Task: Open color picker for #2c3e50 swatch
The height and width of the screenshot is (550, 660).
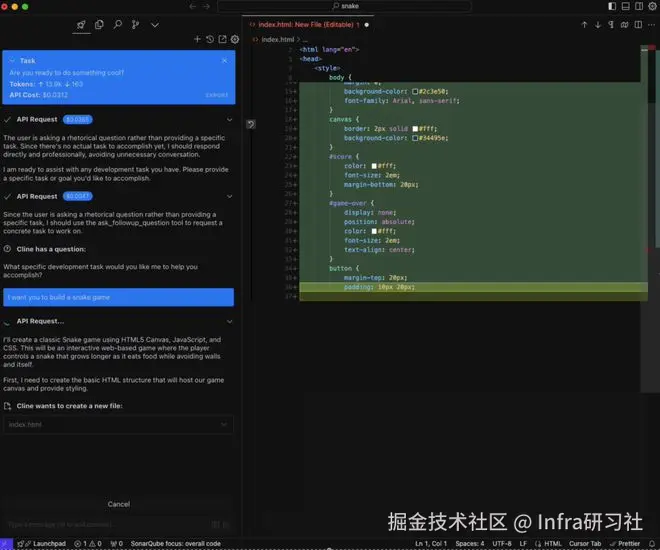Action: point(415,92)
